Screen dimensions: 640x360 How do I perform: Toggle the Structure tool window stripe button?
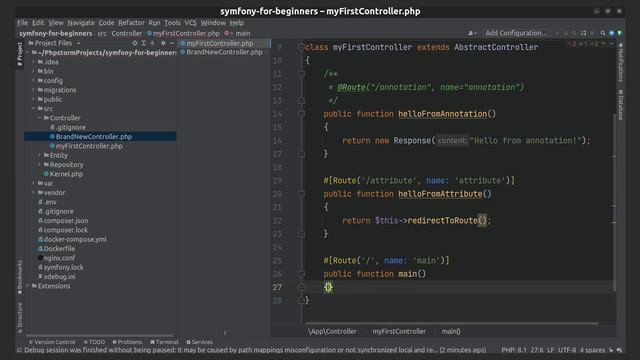pos(20,318)
